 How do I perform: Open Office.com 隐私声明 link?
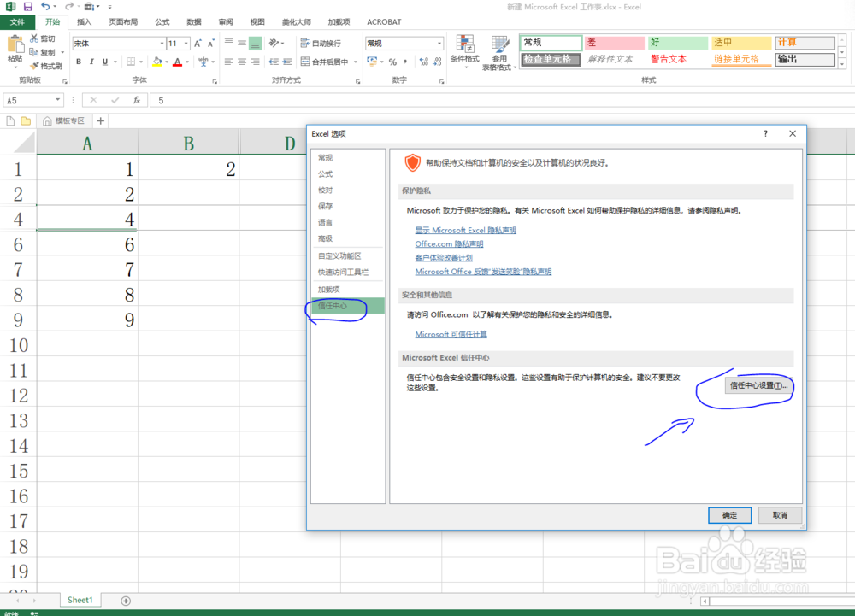(449, 244)
